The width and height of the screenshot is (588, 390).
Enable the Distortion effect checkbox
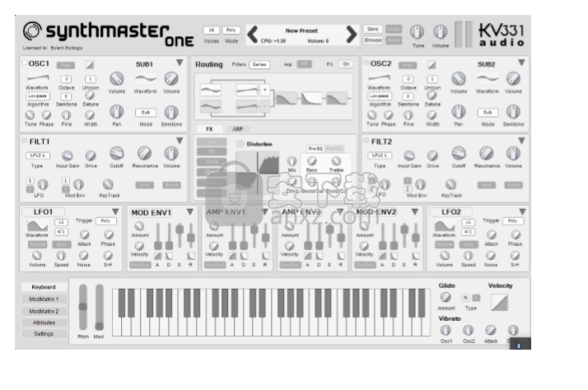pyautogui.click(x=240, y=144)
